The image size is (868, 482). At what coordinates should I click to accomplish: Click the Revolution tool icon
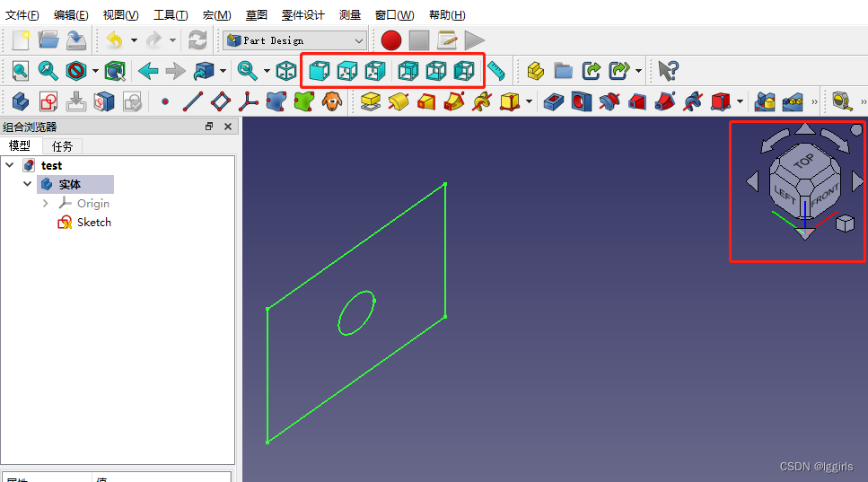click(x=398, y=101)
